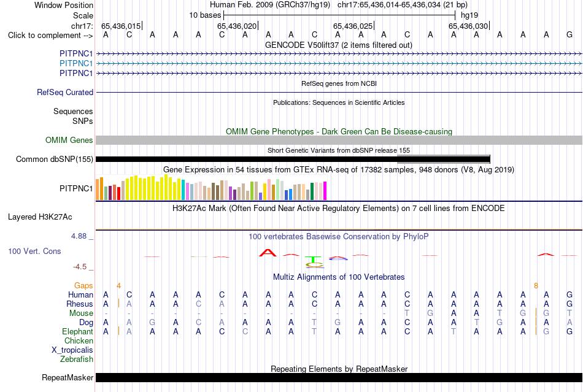Select the Zebrafish species label
Viewport: 583px width, 392px height.
coord(77,359)
